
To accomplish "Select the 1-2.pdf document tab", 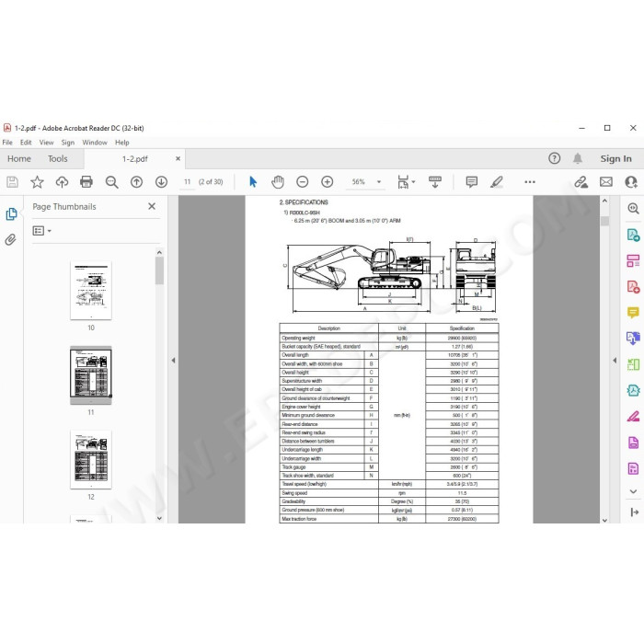I will [x=134, y=159].
